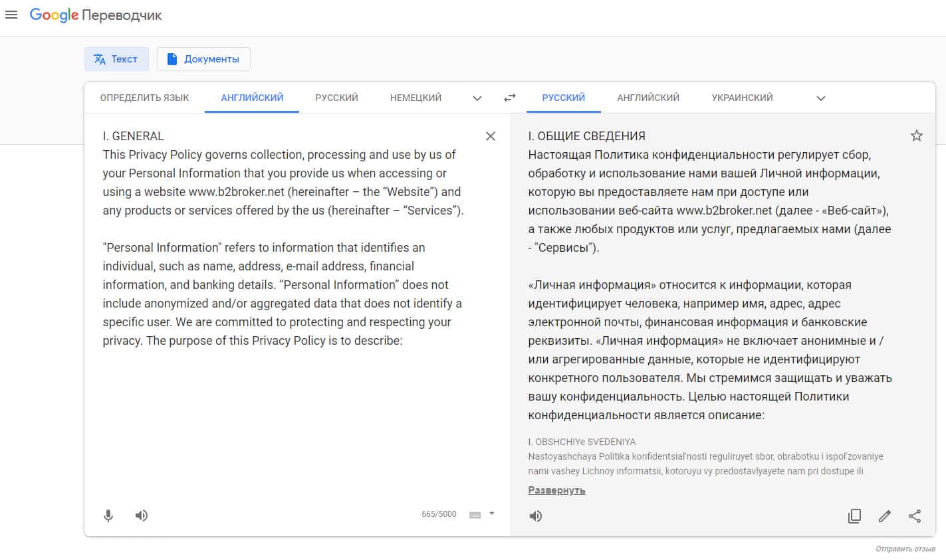
Task: Click the pencil icon to suggest edit
Action: coord(884,516)
